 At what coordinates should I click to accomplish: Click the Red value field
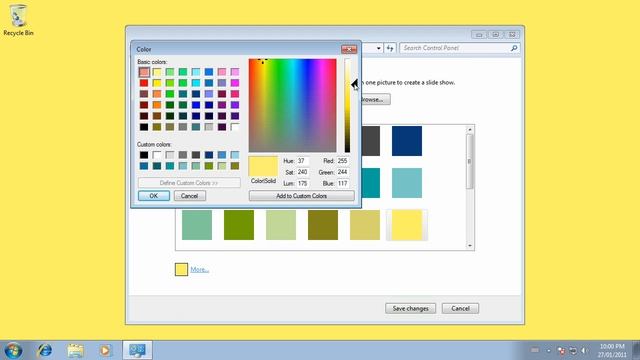[342, 161]
